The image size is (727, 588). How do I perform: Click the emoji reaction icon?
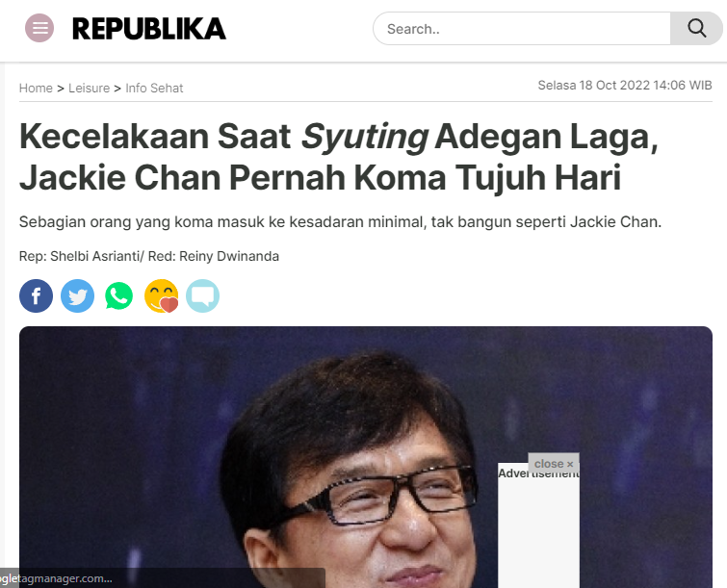(162, 296)
